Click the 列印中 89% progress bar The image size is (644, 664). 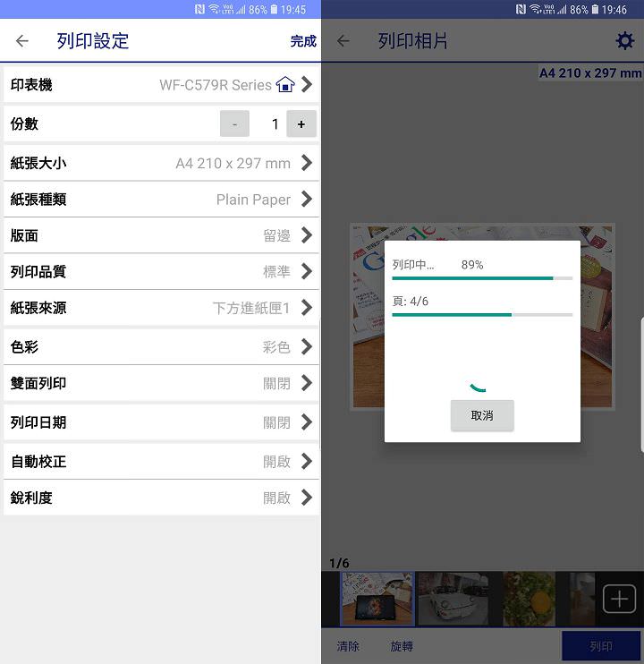pyautogui.click(x=482, y=278)
